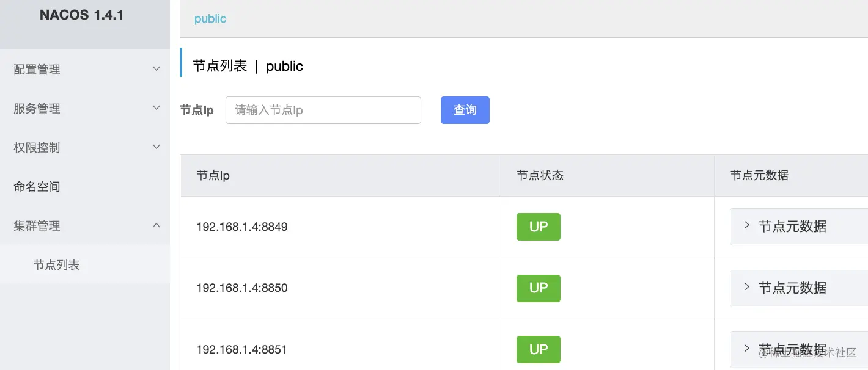Open 配置管理 in the sidebar
Screen dimensions: 868x370
(37, 70)
